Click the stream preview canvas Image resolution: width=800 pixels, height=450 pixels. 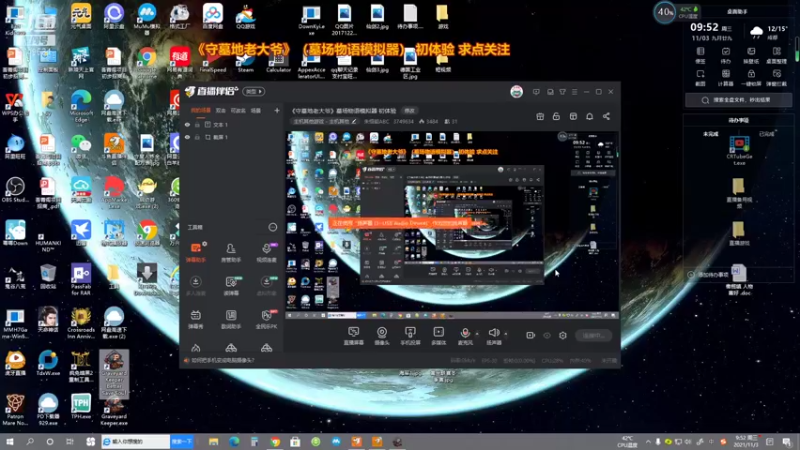pos(452,225)
